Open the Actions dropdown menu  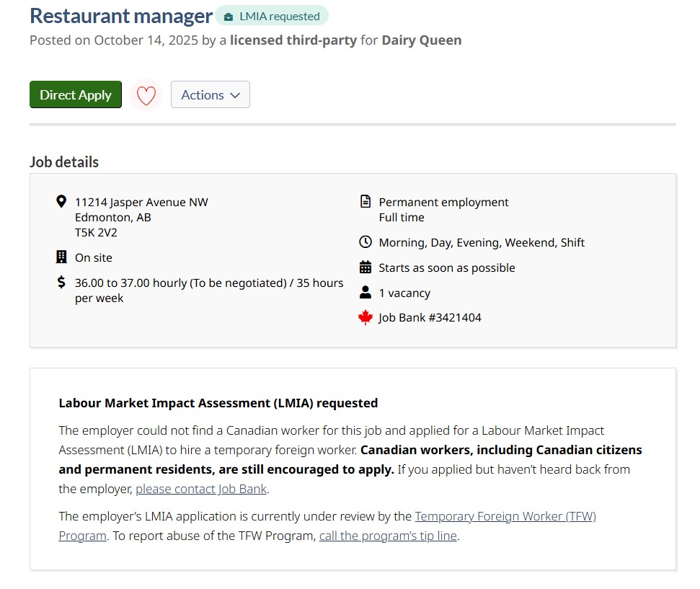click(x=211, y=95)
